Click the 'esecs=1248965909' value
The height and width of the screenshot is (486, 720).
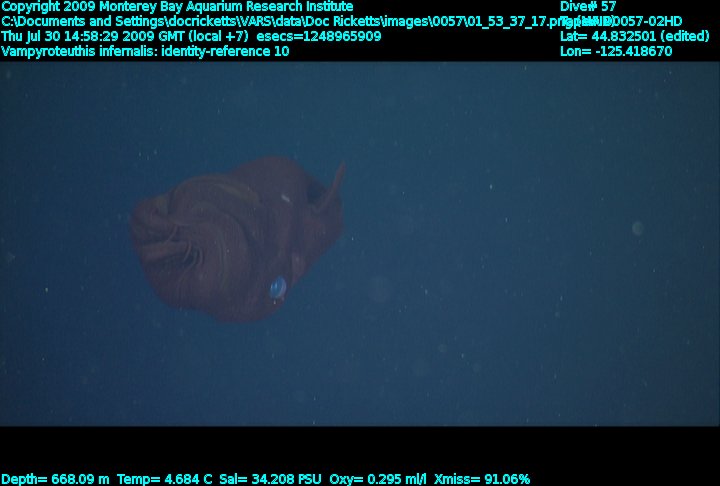pos(319,36)
